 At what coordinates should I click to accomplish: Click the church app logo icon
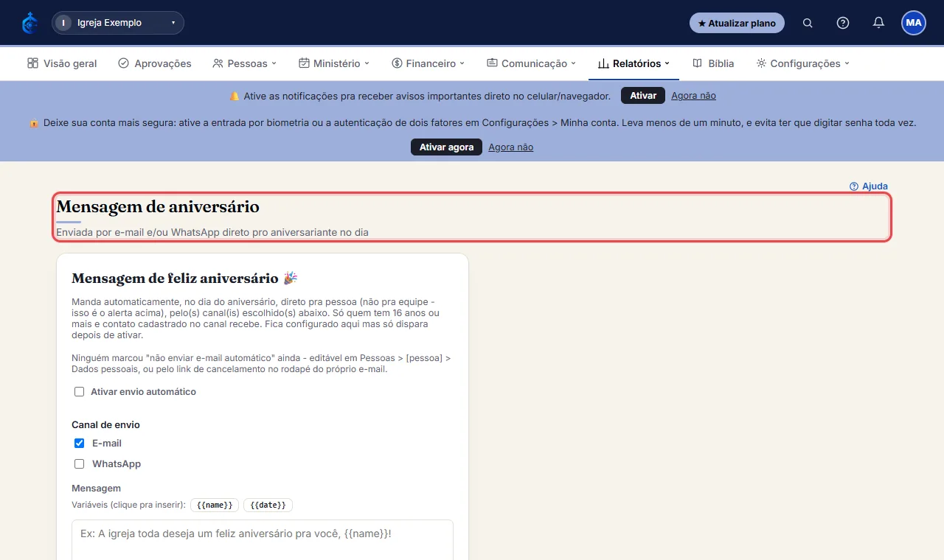pyautogui.click(x=29, y=23)
